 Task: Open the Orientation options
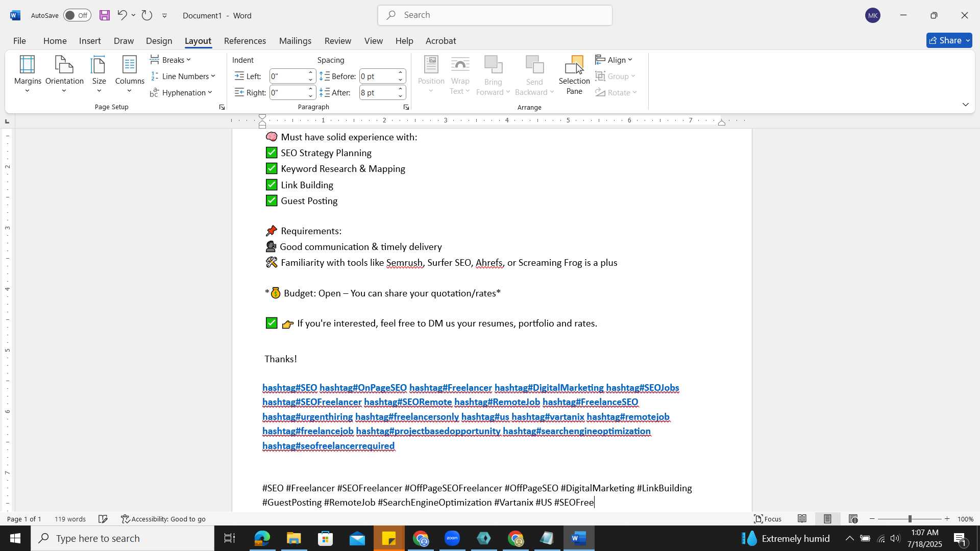coord(64,75)
